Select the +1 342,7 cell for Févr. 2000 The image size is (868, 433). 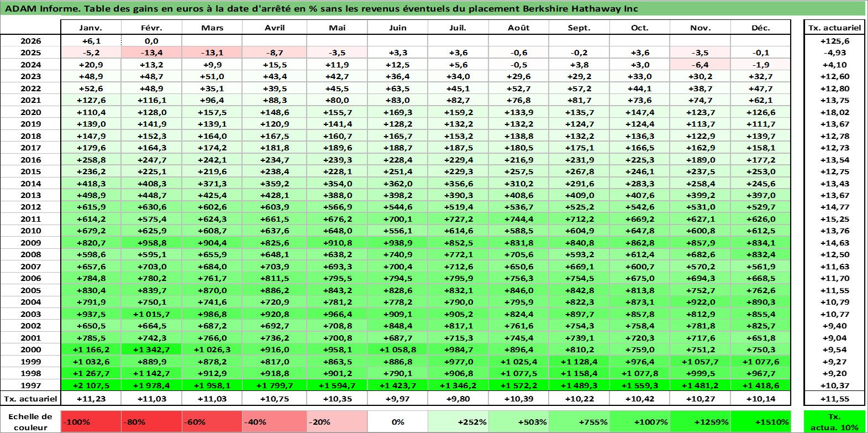click(151, 349)
